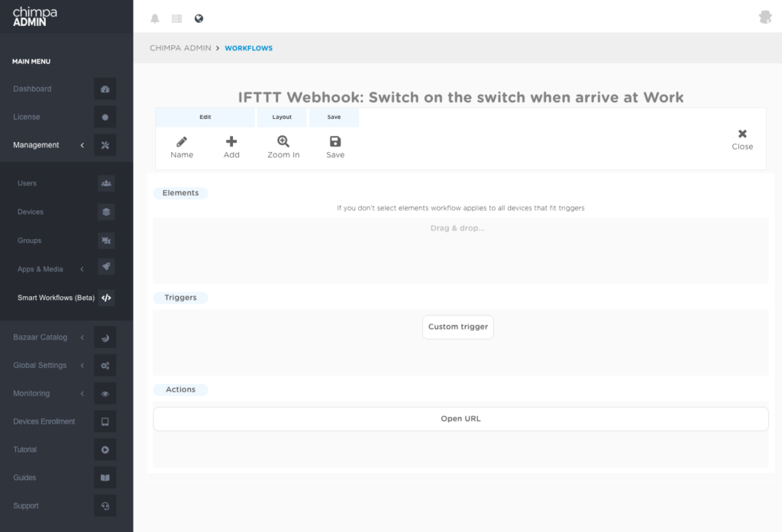Click the notifications bell icon
Image resolution: width=782 pixels, height=532 pixels.
155,18
